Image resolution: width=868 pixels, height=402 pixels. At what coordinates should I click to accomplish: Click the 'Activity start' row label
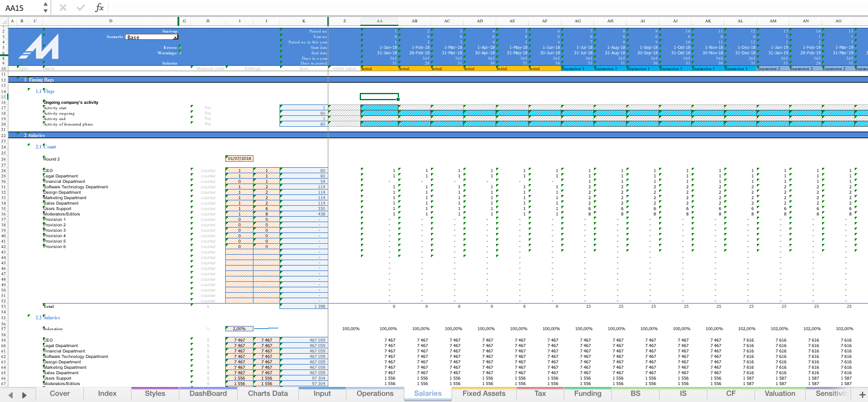pyautogui.click(x=55, y=108)
